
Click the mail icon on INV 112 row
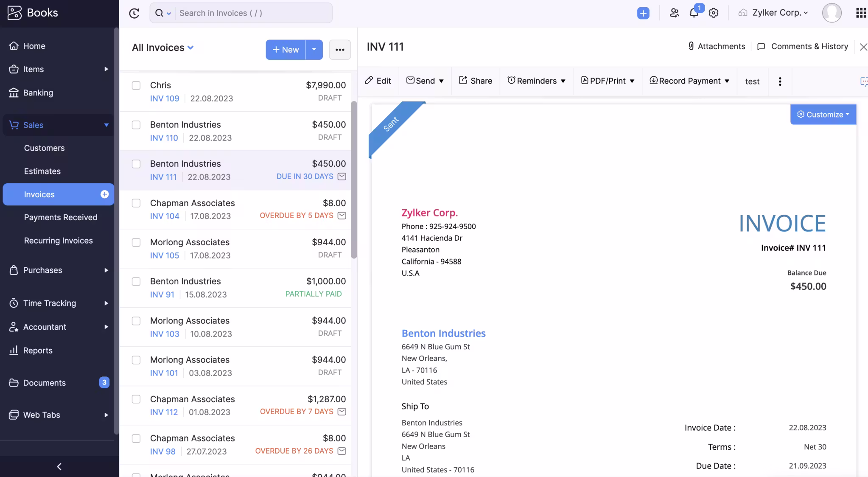[342, 412]
